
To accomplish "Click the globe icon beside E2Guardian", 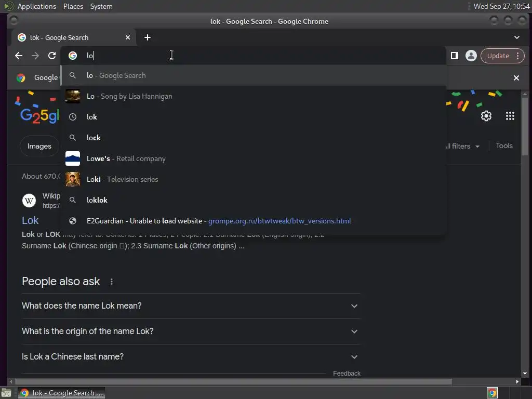I will pos(73,221).
